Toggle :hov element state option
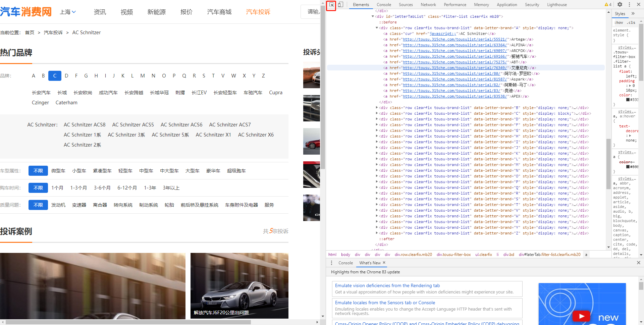Image resolution: width=644 pixels, height=325 pixels. [x=619, y=22]
